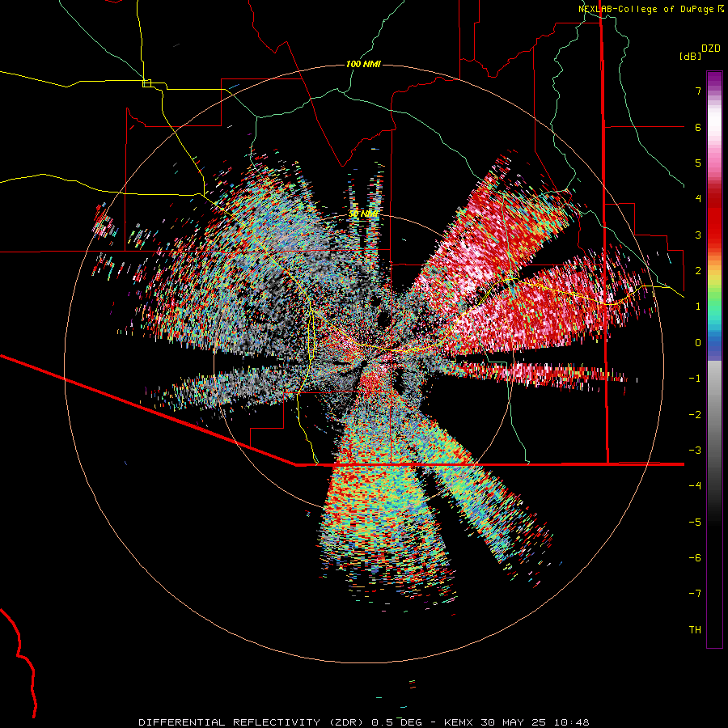Click the color bar value 4

[x=698, y=199]
